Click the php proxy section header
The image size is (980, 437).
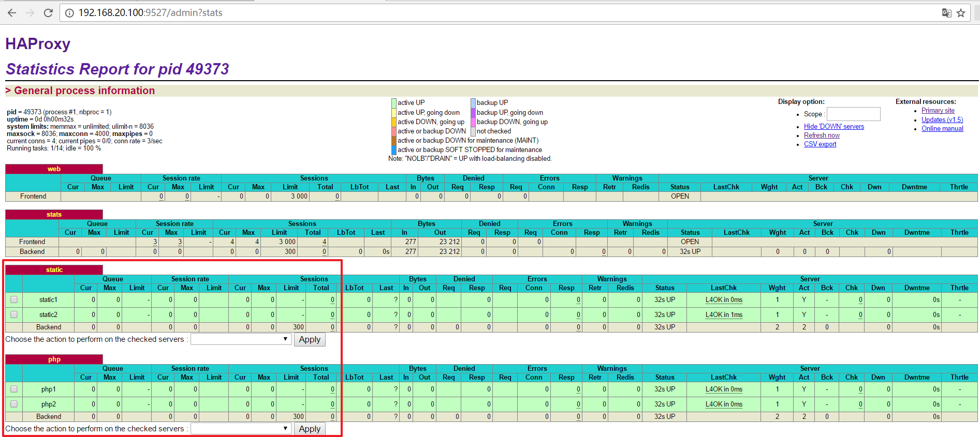point(54,359)
